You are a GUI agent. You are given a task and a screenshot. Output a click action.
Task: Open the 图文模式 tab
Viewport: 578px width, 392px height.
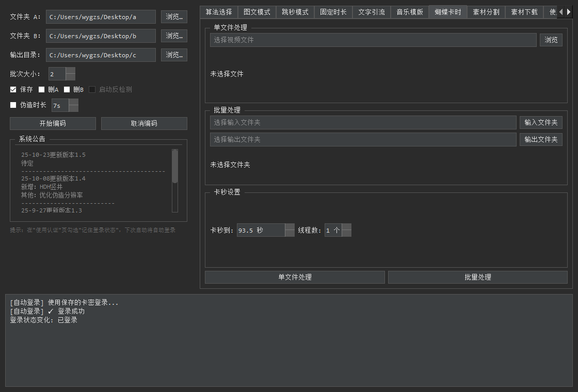point(257,11)
